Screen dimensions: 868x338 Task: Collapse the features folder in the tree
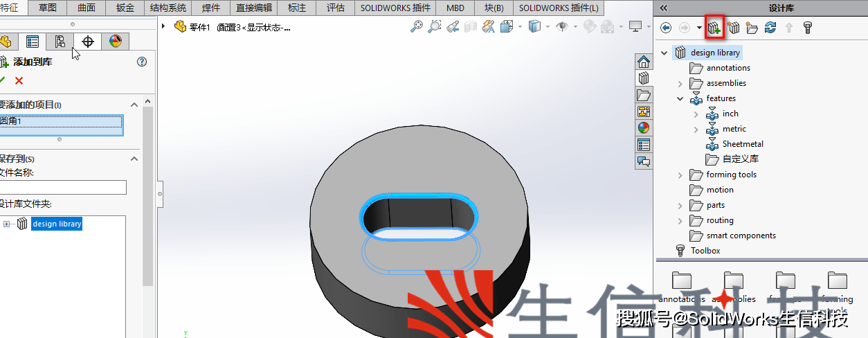coord(680,98)
